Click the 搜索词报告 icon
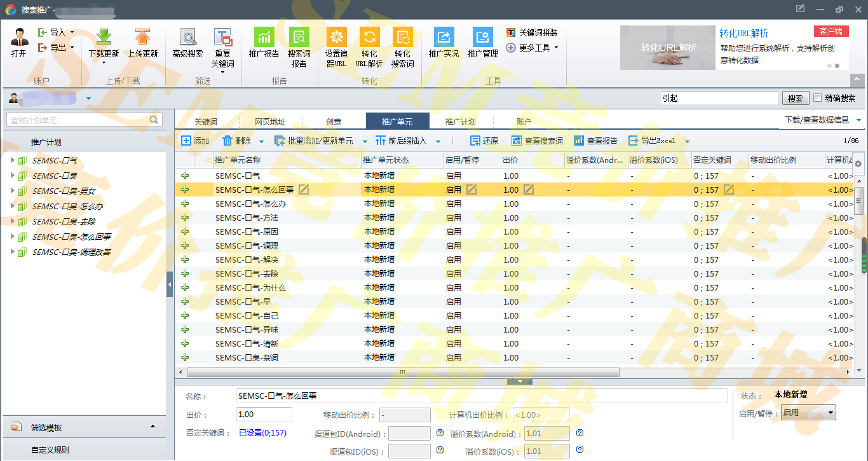 299,38
